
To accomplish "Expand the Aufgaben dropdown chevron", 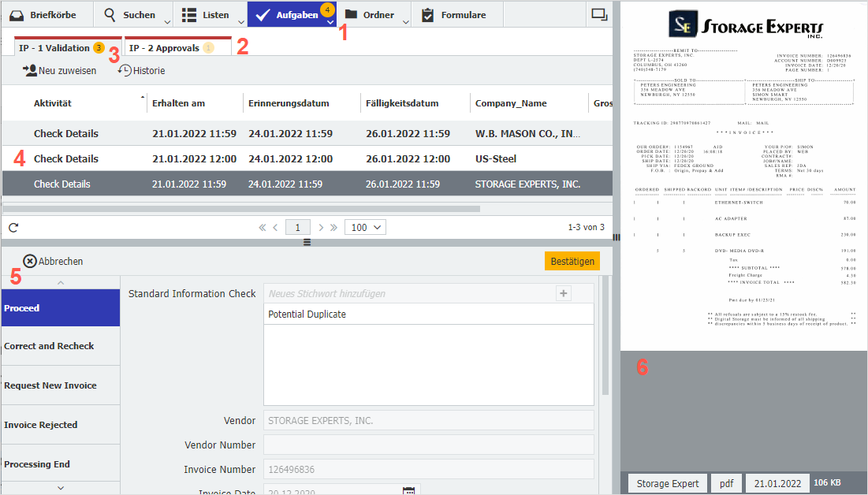I will tap(330, 21).
